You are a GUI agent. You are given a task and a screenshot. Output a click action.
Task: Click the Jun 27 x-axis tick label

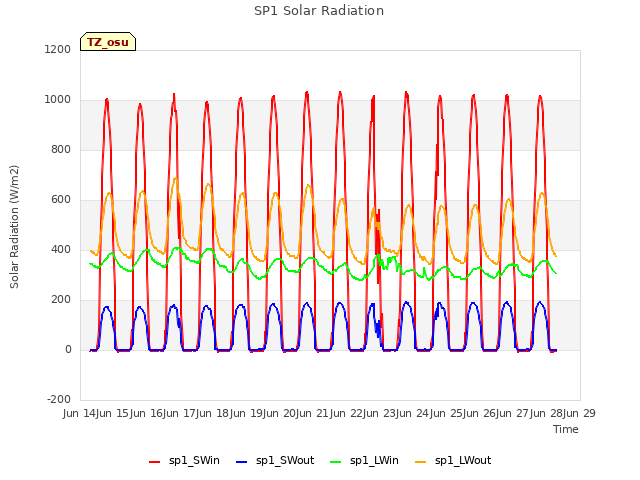[514, 413]
